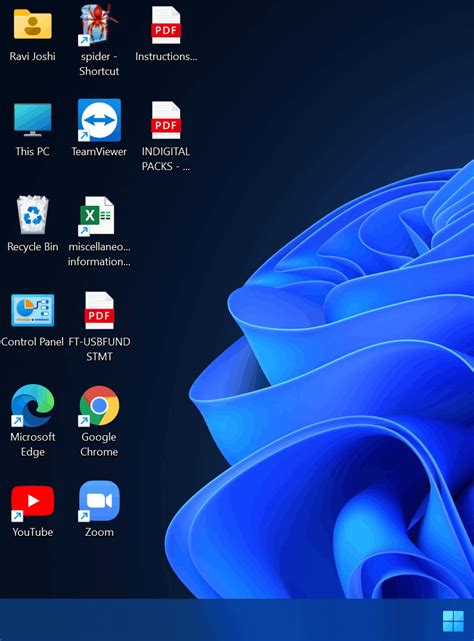The height and width of the screenshot is (641, 474).
Task: Click the "Microsoft Edge" label text
Action: pyautogui.click(x=33, y=444)
